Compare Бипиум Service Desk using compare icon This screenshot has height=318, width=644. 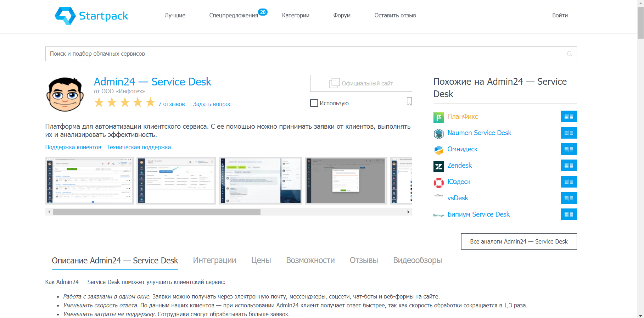[569, 214]
